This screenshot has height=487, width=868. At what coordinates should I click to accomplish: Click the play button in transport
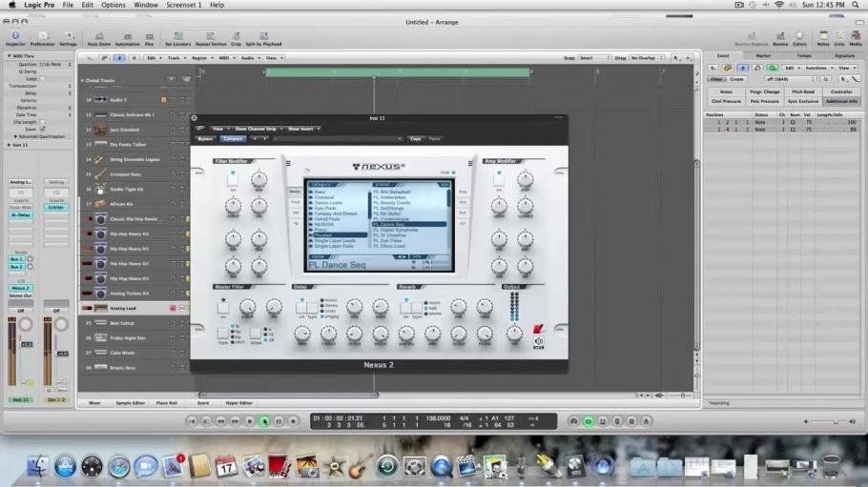(264, 421)
